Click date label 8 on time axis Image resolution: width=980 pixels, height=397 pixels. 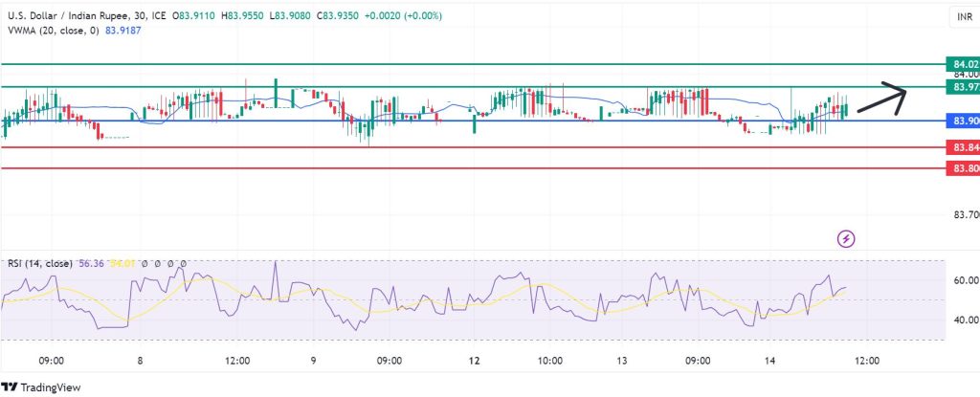140,361
